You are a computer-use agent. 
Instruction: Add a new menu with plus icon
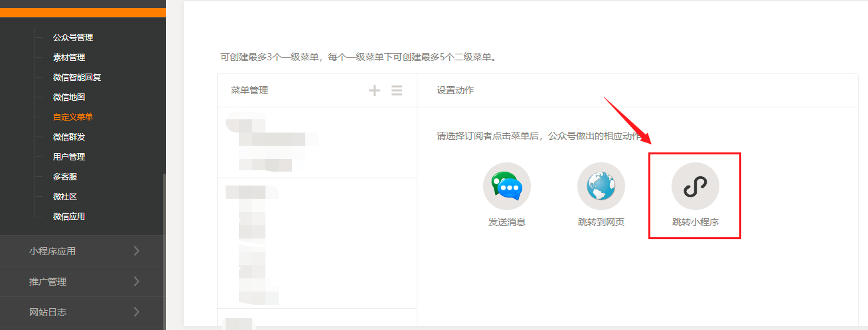(x=374, y=91)
